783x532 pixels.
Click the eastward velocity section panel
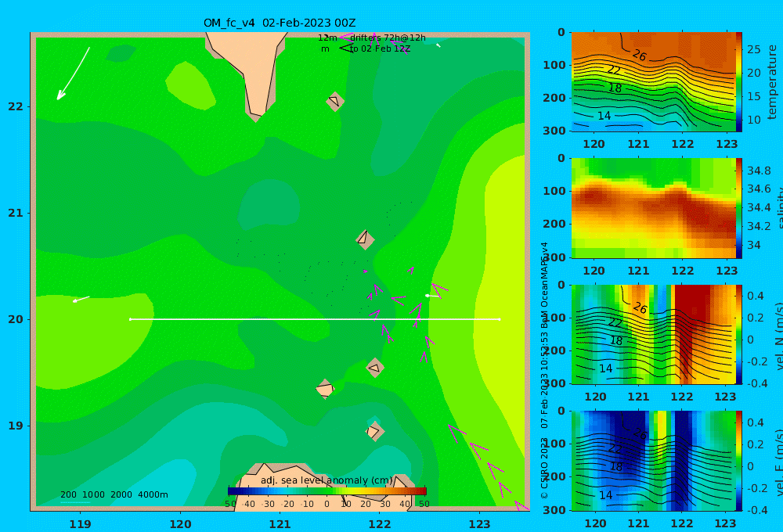click(653, 461)
